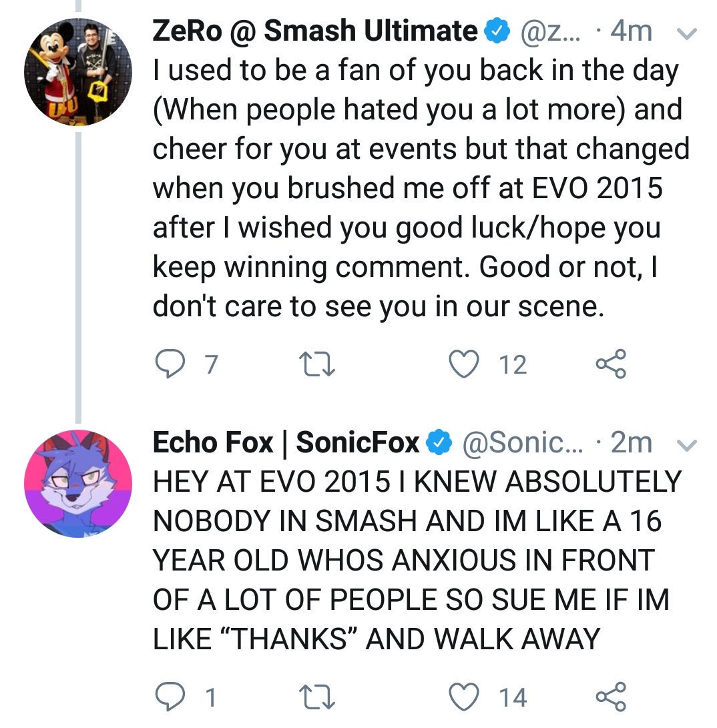The height and width of the screenshot is (728, 717).
Task: Click the 4m timestamp on ZeRo's tweet
Action: point(631,31)
